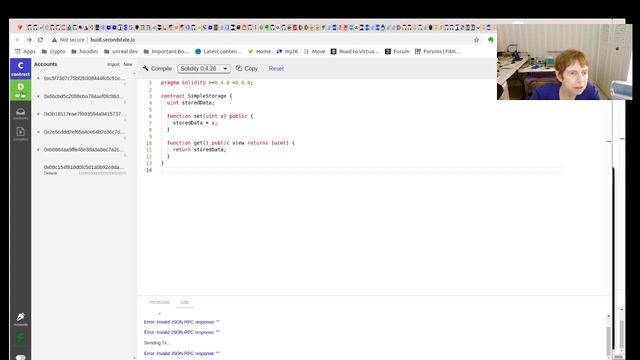Viewport: 640px width, 360px height.
Task: Open the inbox tray icon in the sidebar
Action: click(20, 113)
